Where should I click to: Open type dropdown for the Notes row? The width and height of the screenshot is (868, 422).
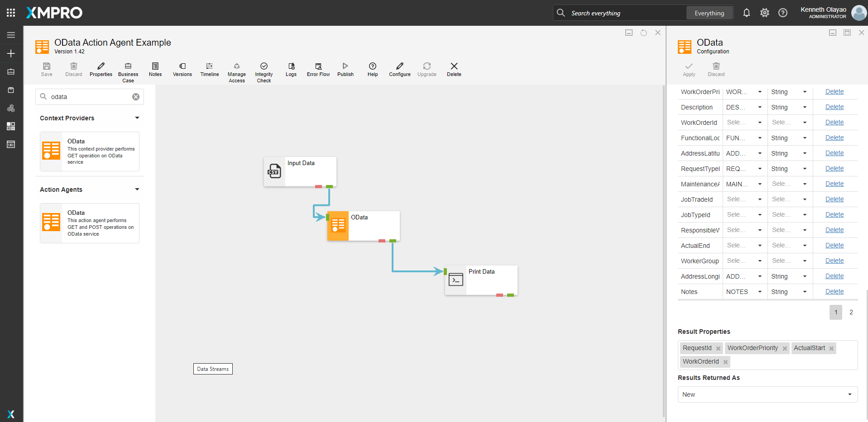805,292
